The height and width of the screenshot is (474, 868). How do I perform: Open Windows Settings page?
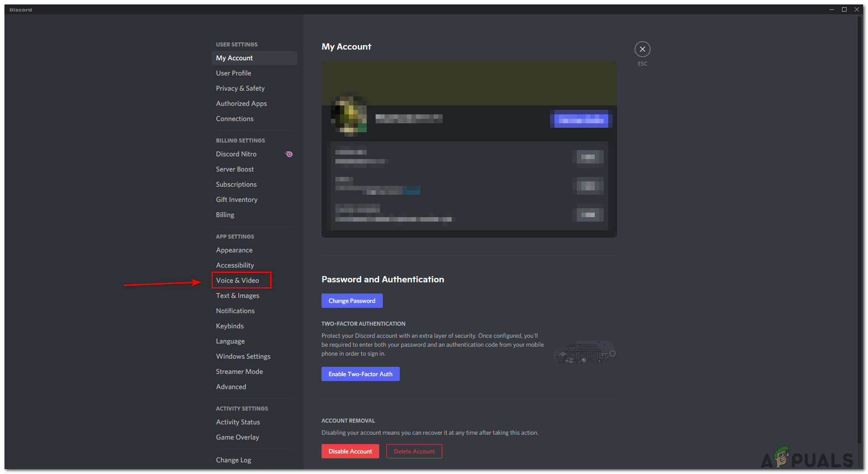[x=254, y=357]
